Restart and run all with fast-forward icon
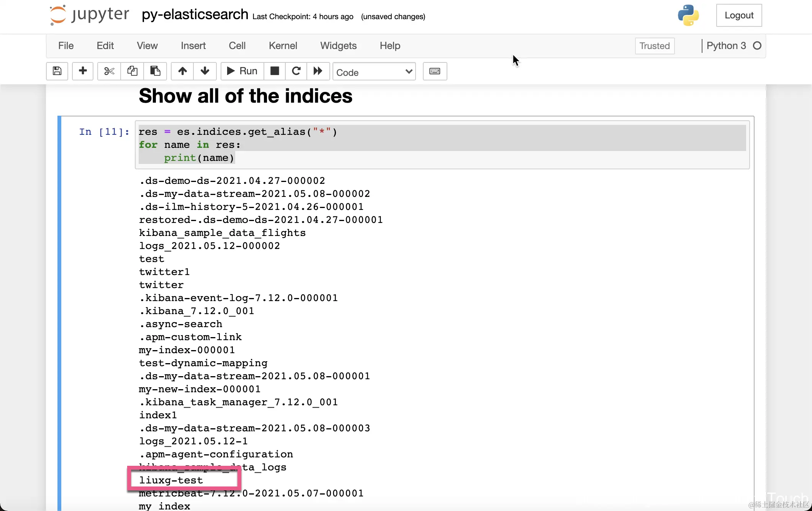Viewport: 812px width, 511px height. click(x=318, y=71)
